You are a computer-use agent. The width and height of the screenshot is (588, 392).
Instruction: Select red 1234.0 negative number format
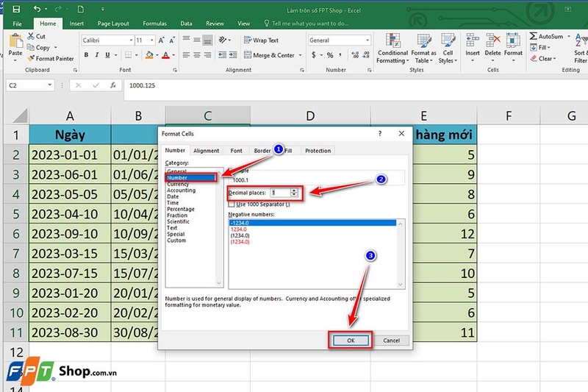point(238,229)
